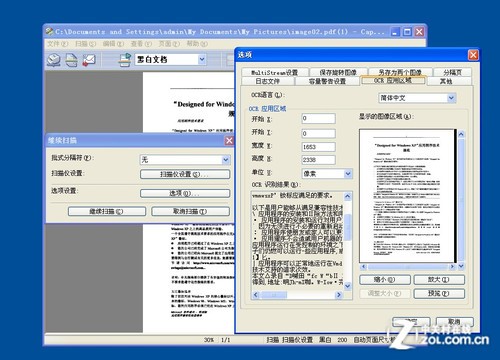The height and width of the screenshot is (360, 500).
Task: Open the OCR语言 dropdown showing 简体中文
Action: pos(451,98)
